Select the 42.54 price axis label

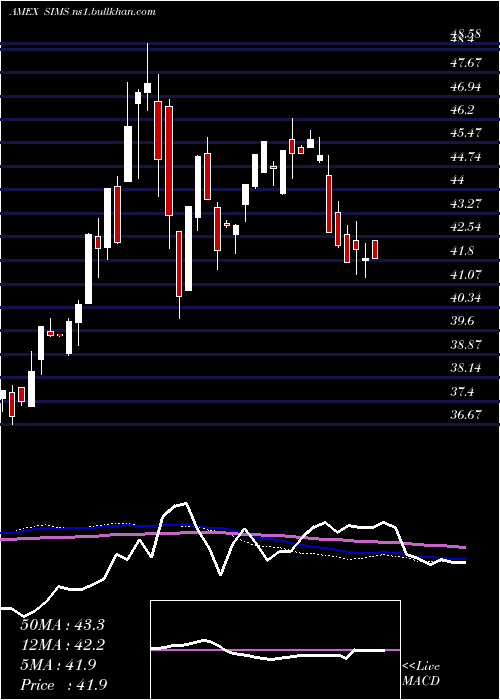[x=466, y=227]
